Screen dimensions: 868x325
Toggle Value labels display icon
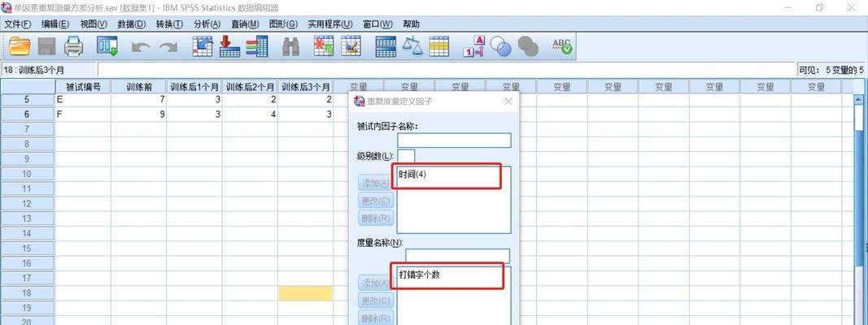pyautogui.click(x=473, y=46)
